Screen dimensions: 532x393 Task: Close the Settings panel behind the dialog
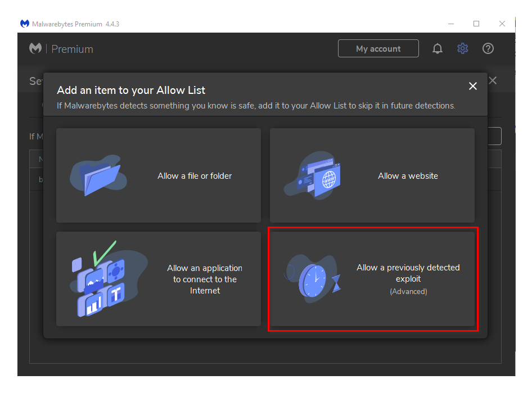click(493, 80)
